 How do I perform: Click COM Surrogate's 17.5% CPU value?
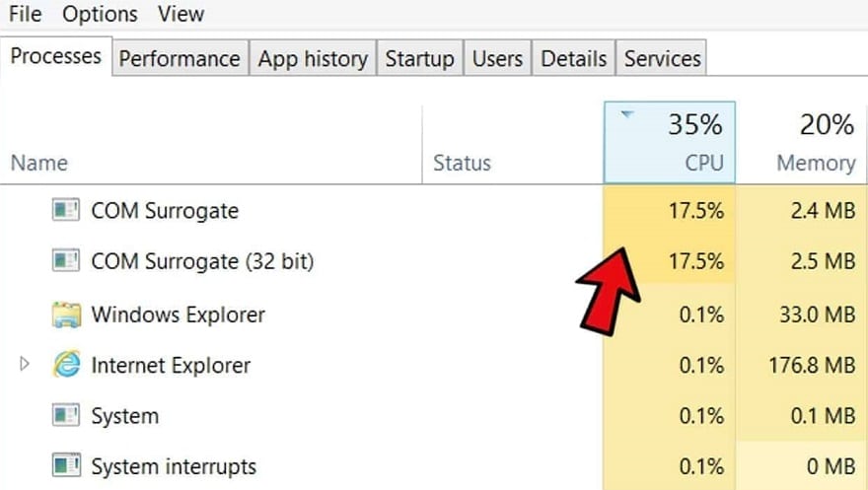click(x=695, y=211)
